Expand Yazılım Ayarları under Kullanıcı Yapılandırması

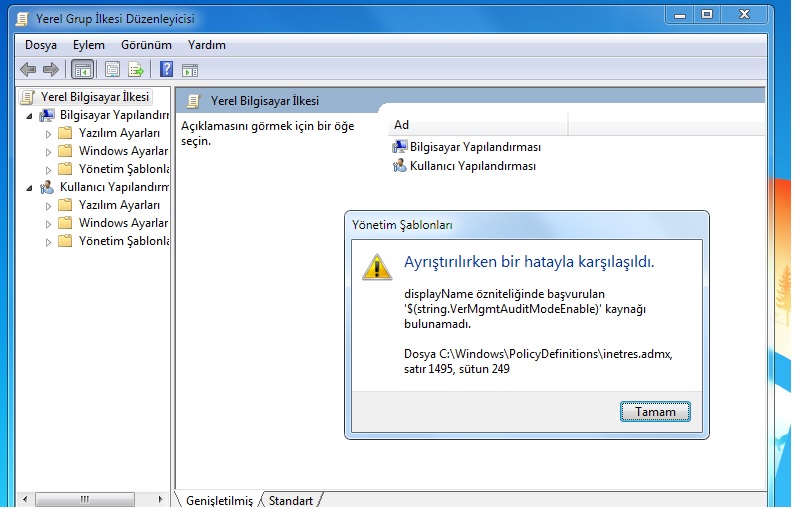[48, 206]
